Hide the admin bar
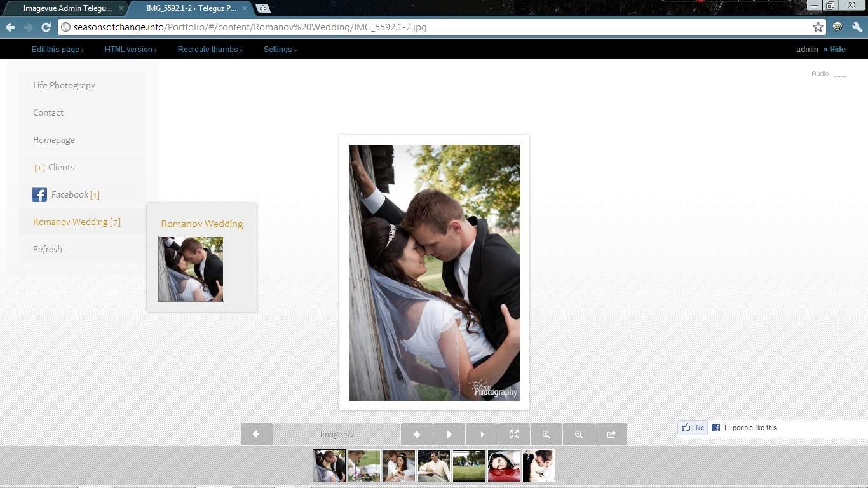The image size is (868, 488). coord(834,50)
